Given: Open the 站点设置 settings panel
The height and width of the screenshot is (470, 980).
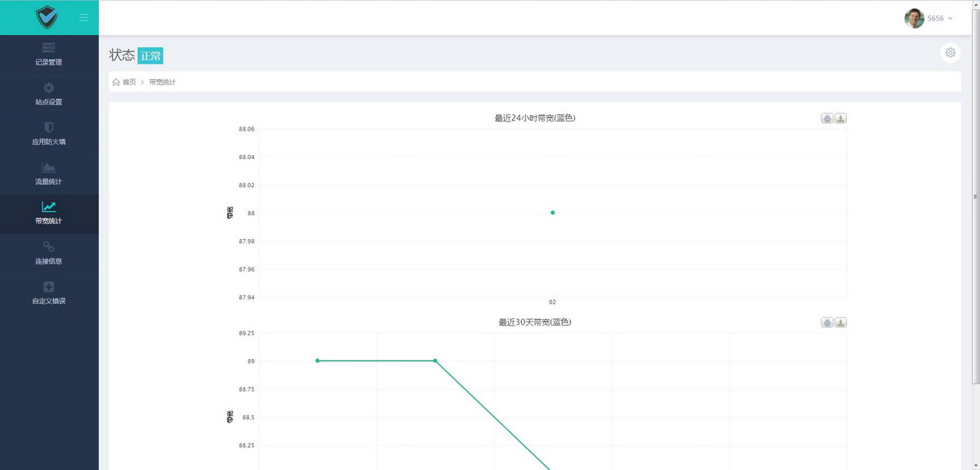Looking at the screenshot, I should coord(48,94).
